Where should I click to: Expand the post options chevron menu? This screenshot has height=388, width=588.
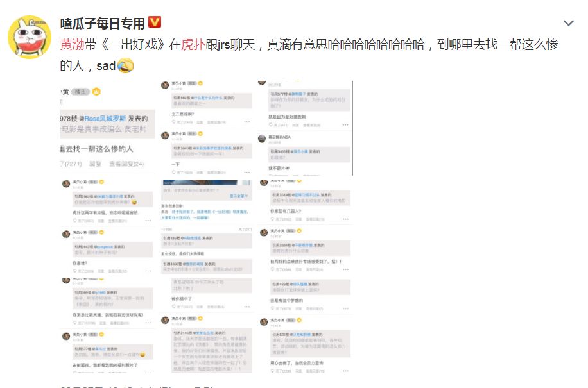coord(569,23)
